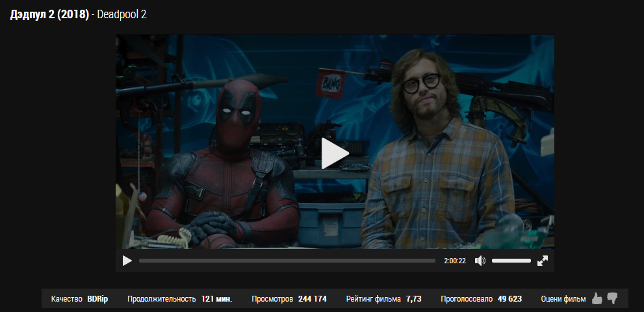Click the 'Продолжительность' label

161,299
